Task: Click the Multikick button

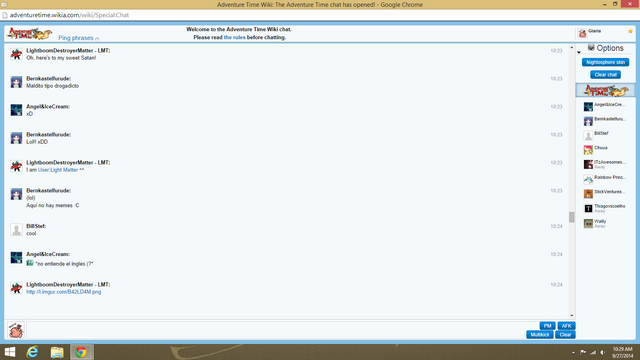Action: coord(540,335)
